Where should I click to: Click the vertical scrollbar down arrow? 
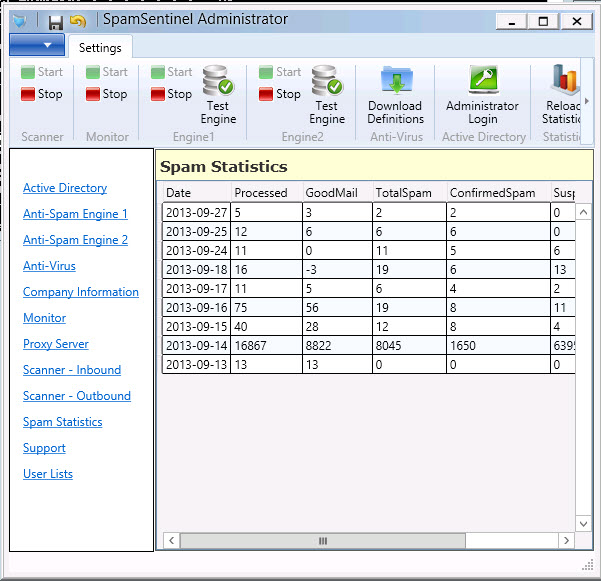(583, 524)
